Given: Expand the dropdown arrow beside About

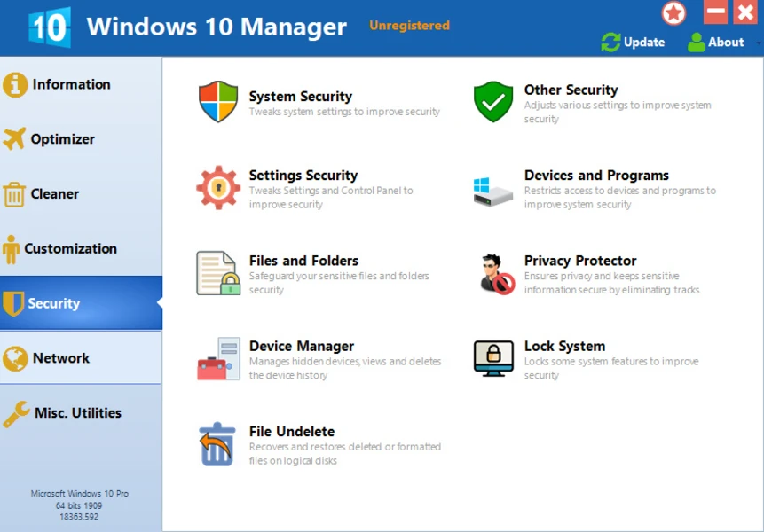Looking at the screenshot, I should point(759,43).
